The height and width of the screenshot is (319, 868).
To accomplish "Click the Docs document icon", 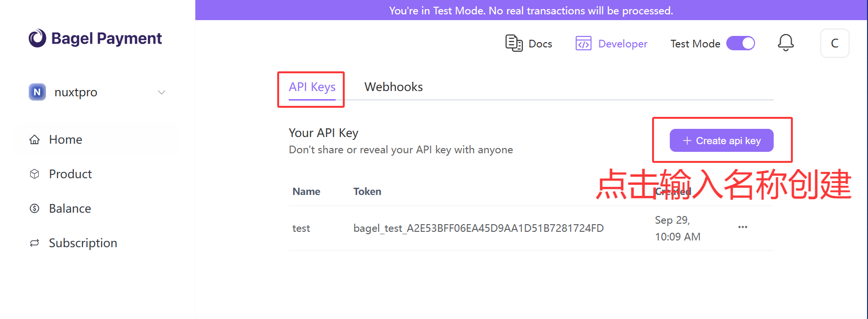I will (514, 43).
